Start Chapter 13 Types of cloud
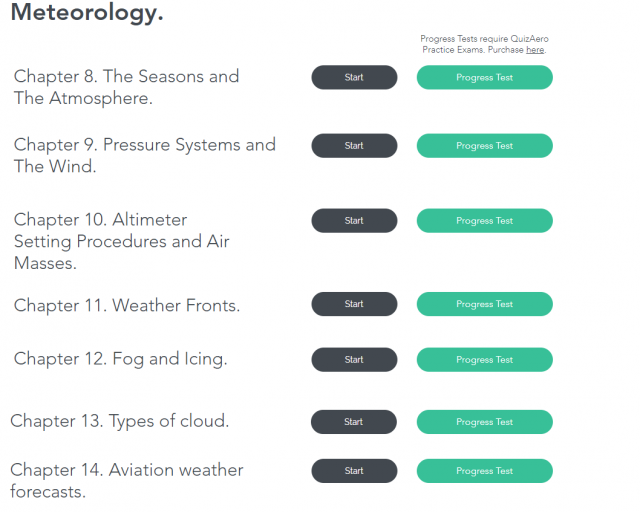 pyautogui.click(x=354, y=422)
